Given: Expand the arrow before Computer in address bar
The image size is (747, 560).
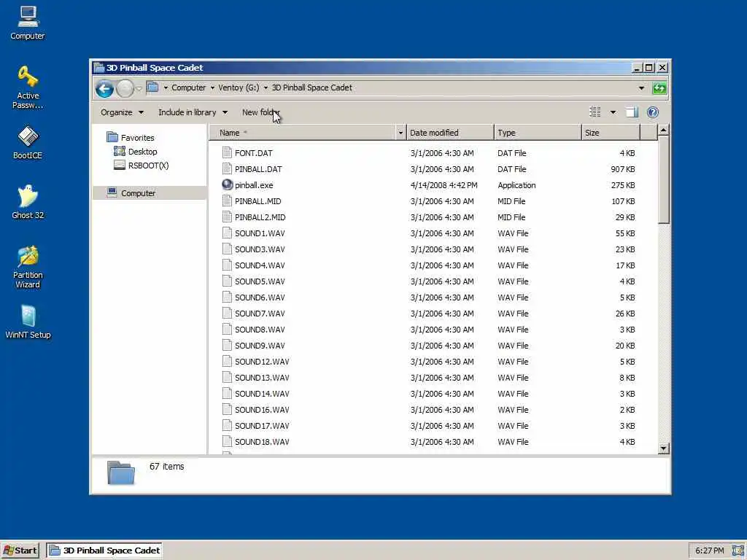Looking at the screenshot, I should pos(166,87).
